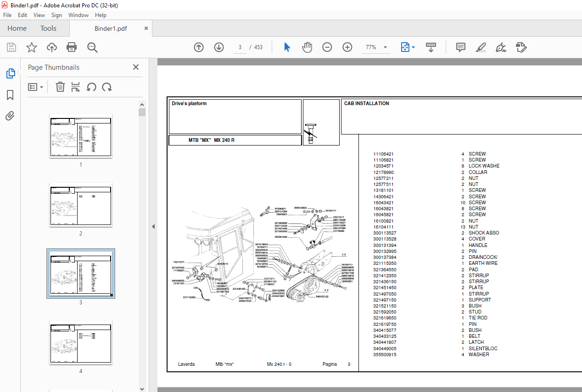582x392 pixels.
Task: Click the Laverda footer text
Action: pos(186,364)
